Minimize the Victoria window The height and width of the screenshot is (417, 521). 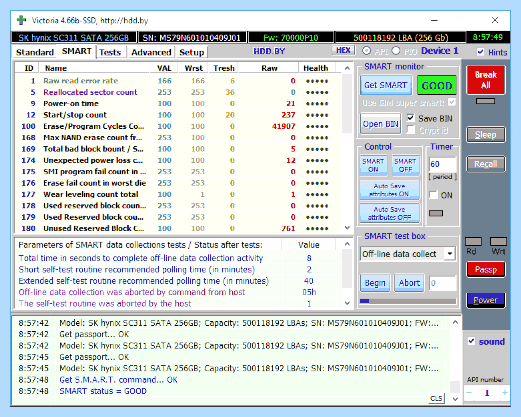tap(434, 20)
